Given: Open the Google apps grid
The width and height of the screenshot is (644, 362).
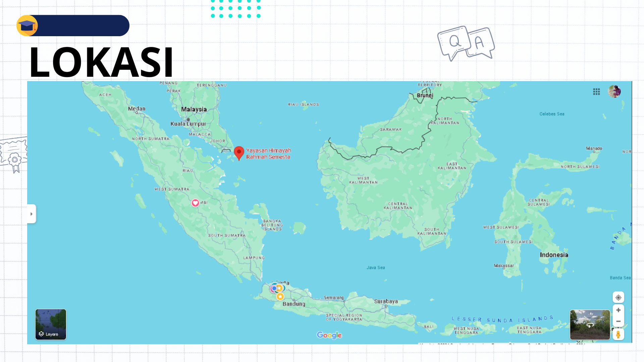Looking at the screenshot, I should (x=596, y=92).
